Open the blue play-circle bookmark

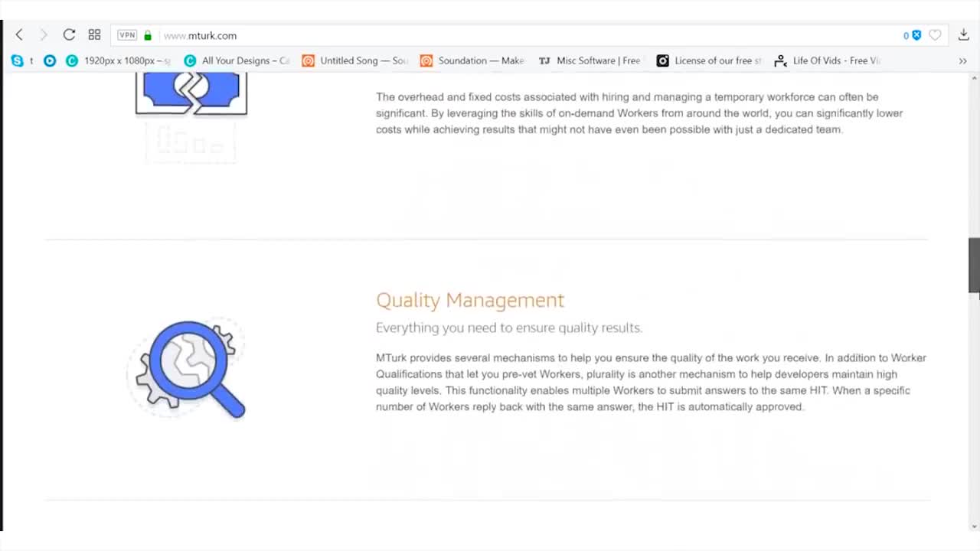50,60
